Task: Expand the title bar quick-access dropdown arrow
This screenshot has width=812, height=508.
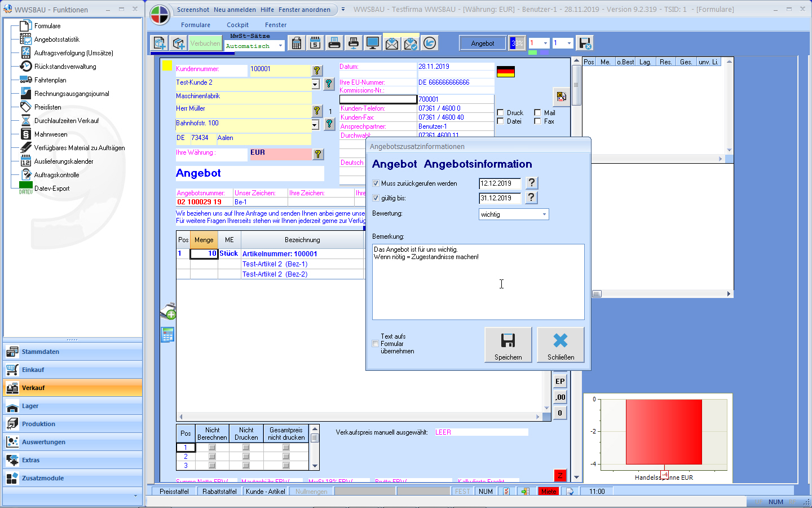Action: pyautogui.click(x=343, y=10)
